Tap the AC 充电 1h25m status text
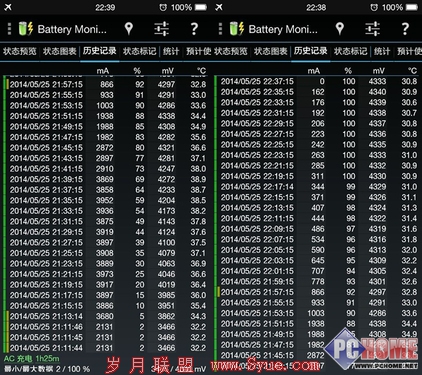The width and height of the screenshot is (422, 375). 32,359
